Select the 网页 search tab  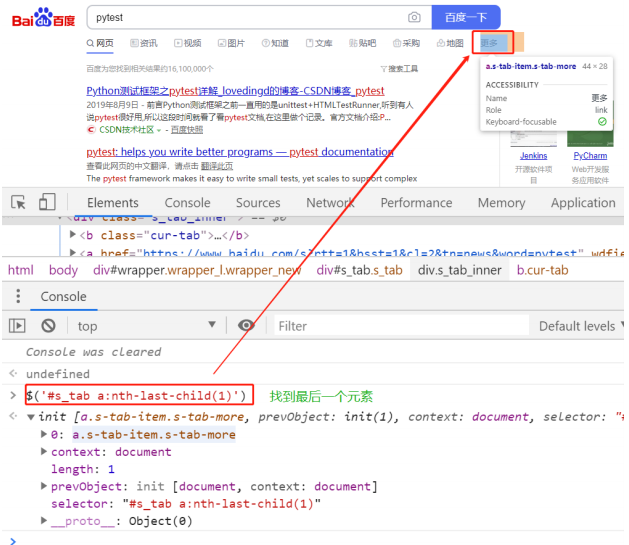tap(100, 43)
